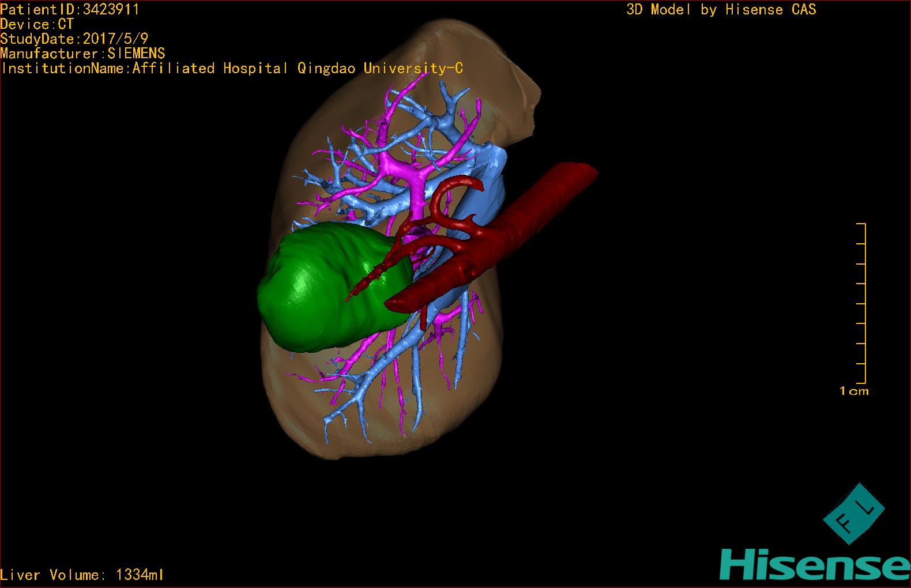Click the Liver Volume: 1334ml readout
The width and height of the screenshot is (911, 588).
[x=82, y=575]
